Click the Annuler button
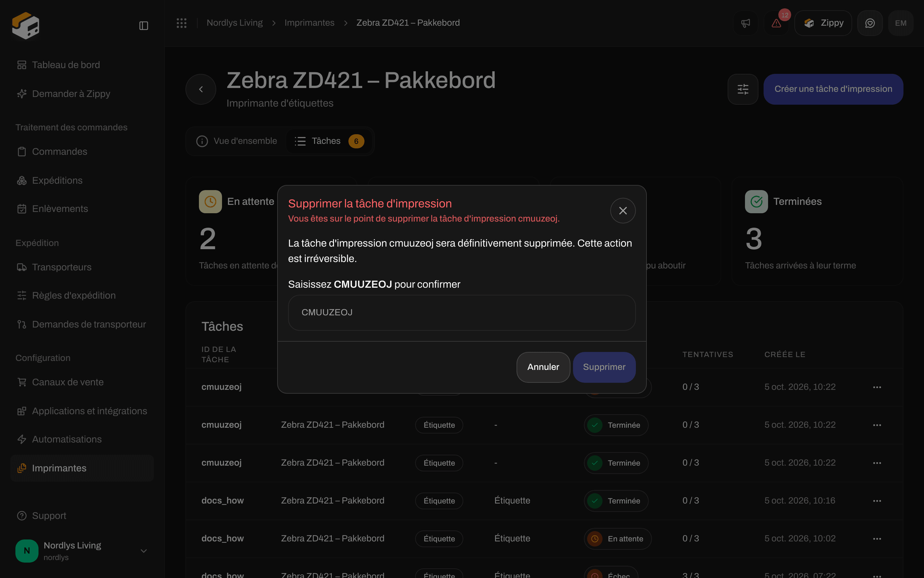Viewport: 924px width, 578px height. (x=543, y=367)
